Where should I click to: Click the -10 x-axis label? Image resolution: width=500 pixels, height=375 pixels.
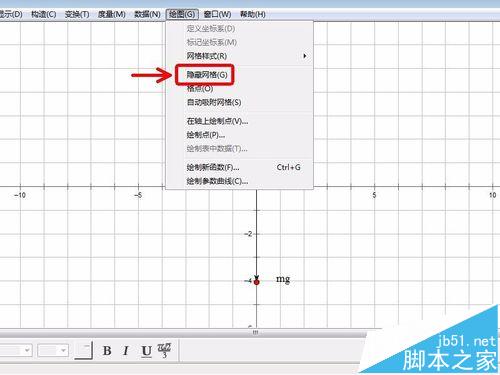[20, 195]
